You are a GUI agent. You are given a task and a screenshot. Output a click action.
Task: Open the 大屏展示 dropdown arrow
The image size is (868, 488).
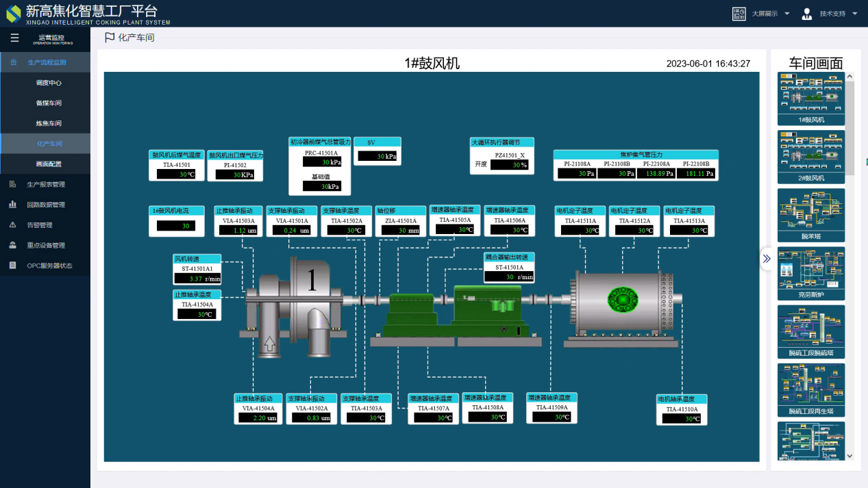point(787,14)
